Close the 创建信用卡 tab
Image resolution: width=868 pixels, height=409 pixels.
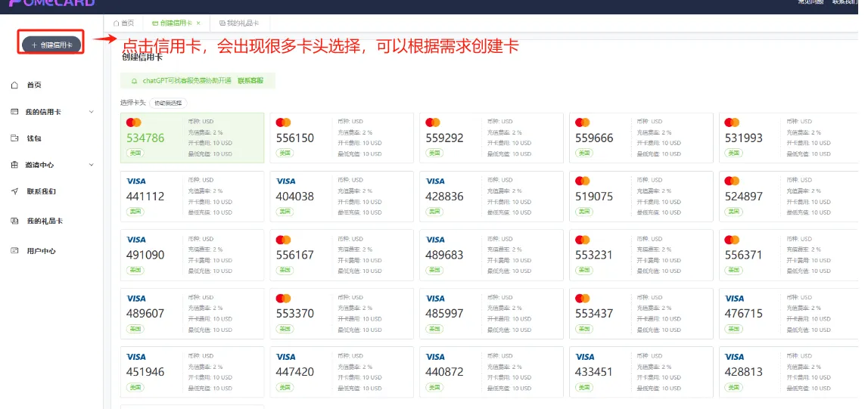coord(198,23)
